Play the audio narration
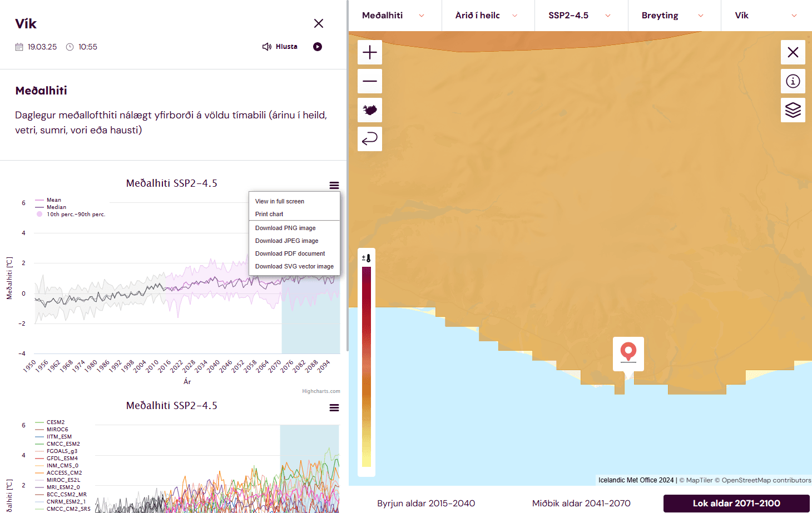Screen dimensions: 812x513 [x=318, y=47]
